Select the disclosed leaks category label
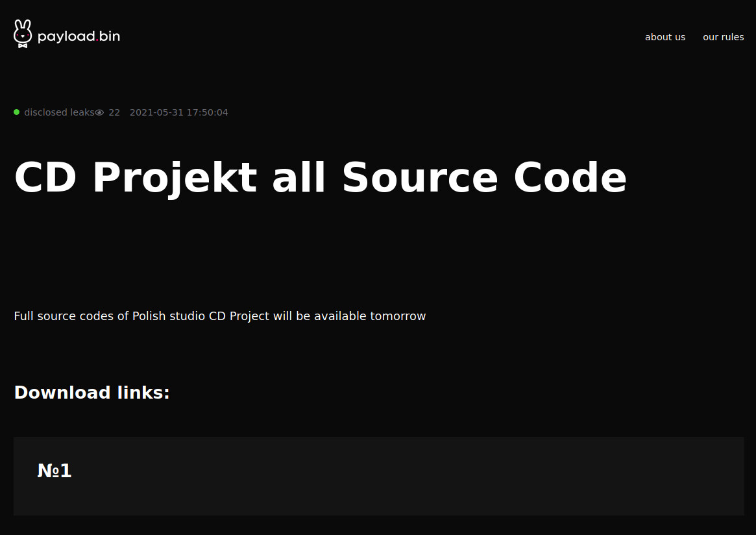The image size is (756, 535). pos(59,112)
